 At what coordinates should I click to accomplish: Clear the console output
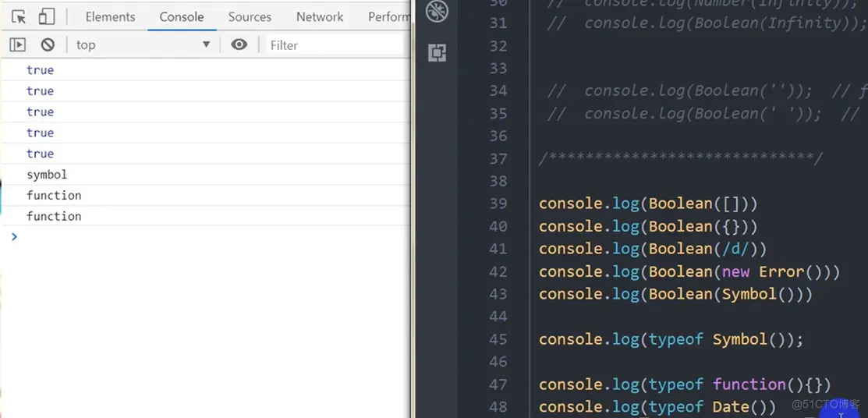(x=48, y=44)
